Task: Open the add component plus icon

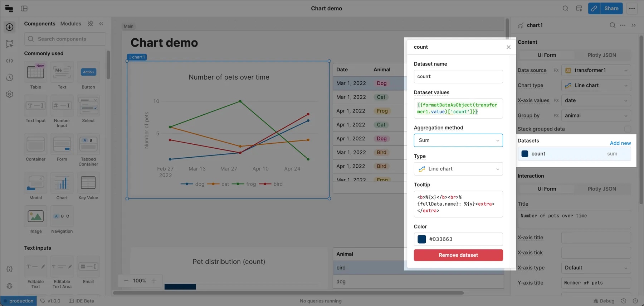Action: (x=10, y=27)
